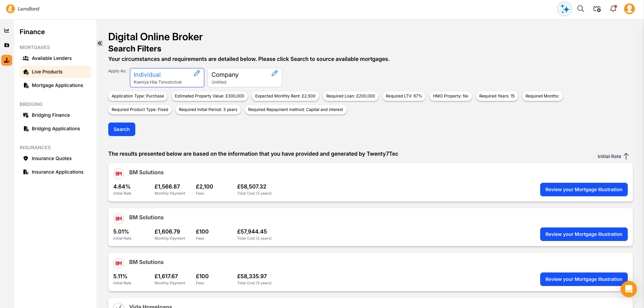Image resolution: width=644 pixels, height=308 pixels.
Task: Click the Lendlord logo
Action: 23,9
